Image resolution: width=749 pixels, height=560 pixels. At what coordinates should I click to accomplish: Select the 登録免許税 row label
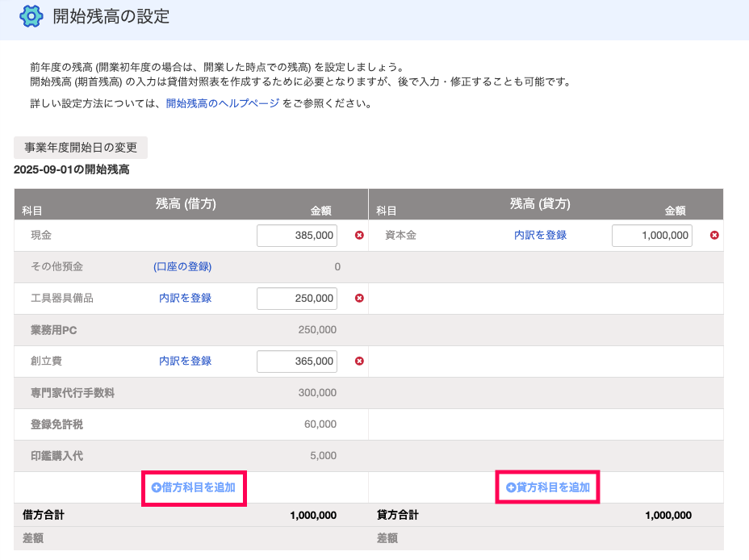[56, 424]
